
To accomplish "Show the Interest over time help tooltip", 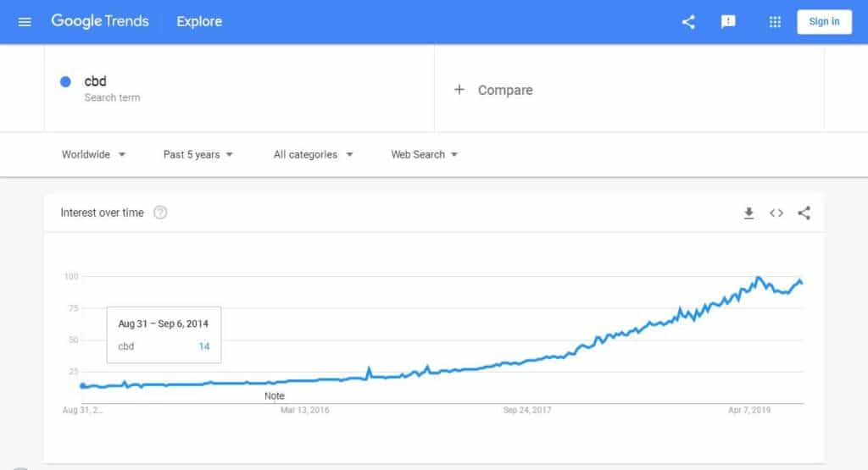I will click(160, 213).
